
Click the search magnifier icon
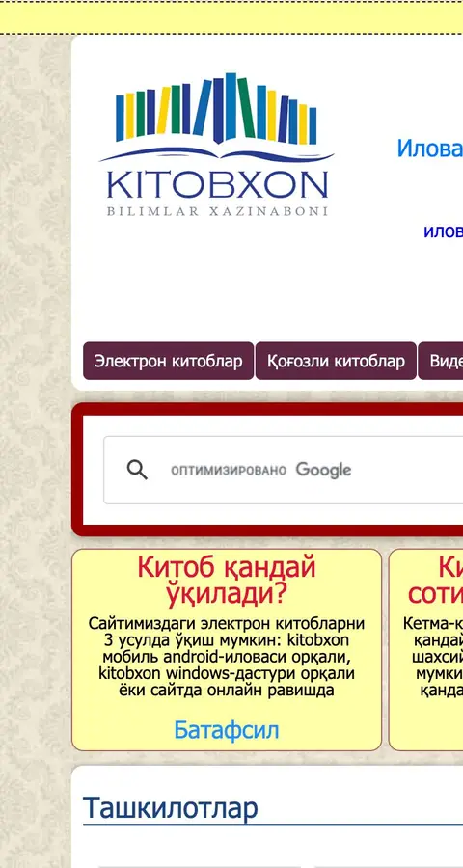pyautogui.click(x=137, y=470)
